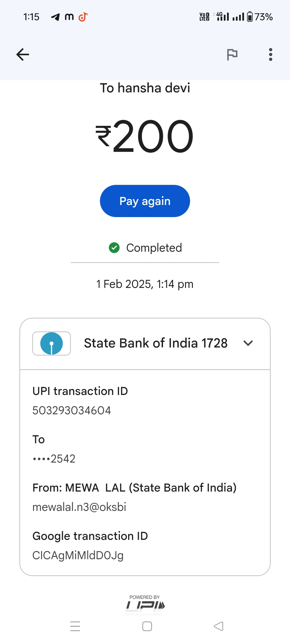Tap the UPI transaction ID number

(72, 411)
